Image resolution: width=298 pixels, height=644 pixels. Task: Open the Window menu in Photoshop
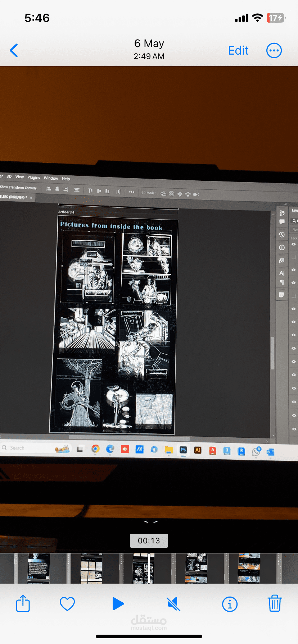(x=51, y=178)
